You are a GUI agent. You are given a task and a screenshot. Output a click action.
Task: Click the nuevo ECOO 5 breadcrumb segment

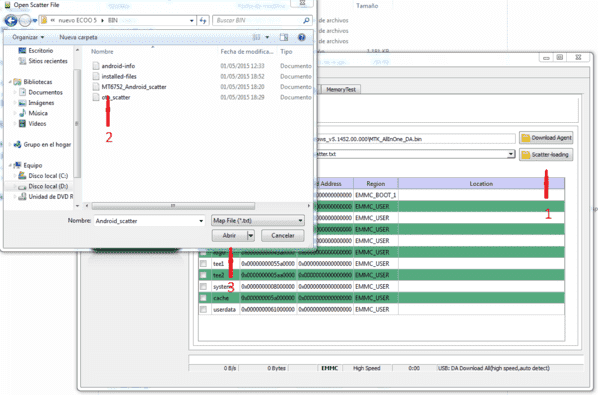[x=77, y=21]
